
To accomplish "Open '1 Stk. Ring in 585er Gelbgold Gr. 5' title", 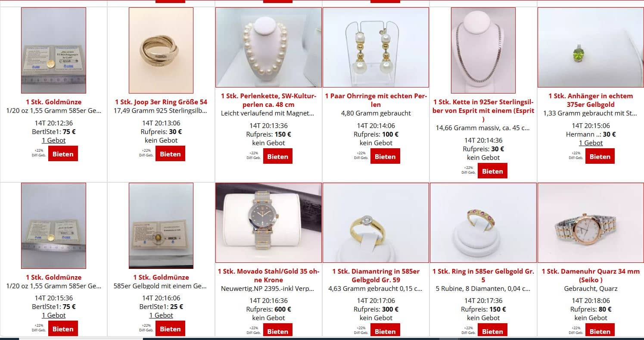I will pyautogui.click(x=483, y=275).
